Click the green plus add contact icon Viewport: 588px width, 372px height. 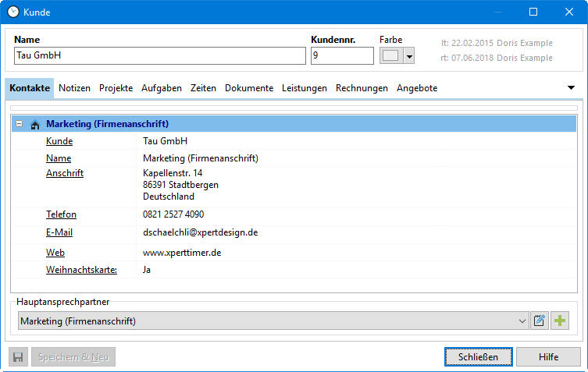(560, 321)
